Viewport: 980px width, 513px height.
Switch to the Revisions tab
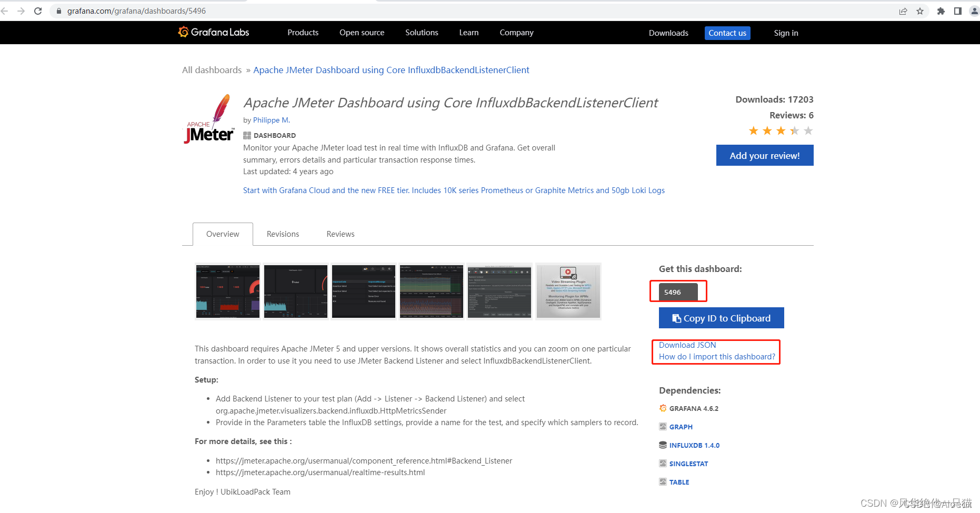(x=283, y=234)
